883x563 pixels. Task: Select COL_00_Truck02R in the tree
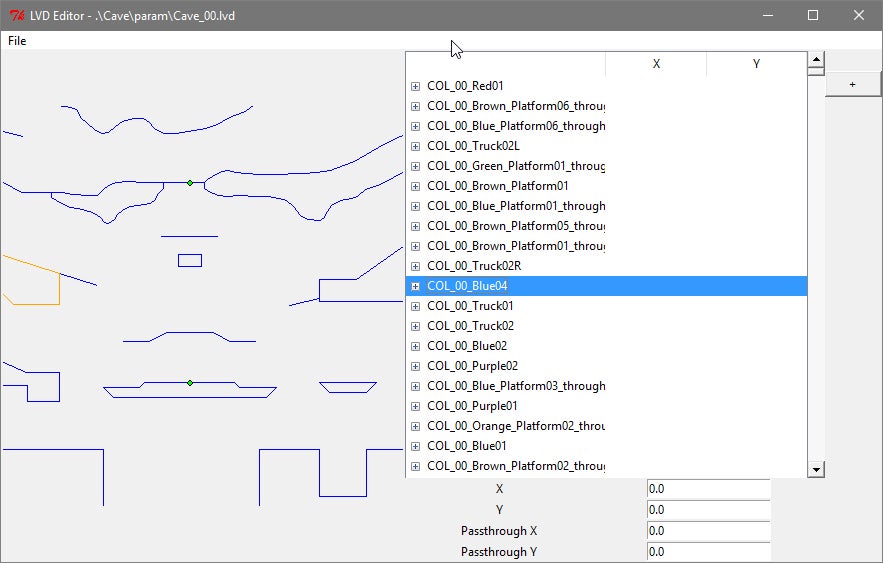pos(474,266)
